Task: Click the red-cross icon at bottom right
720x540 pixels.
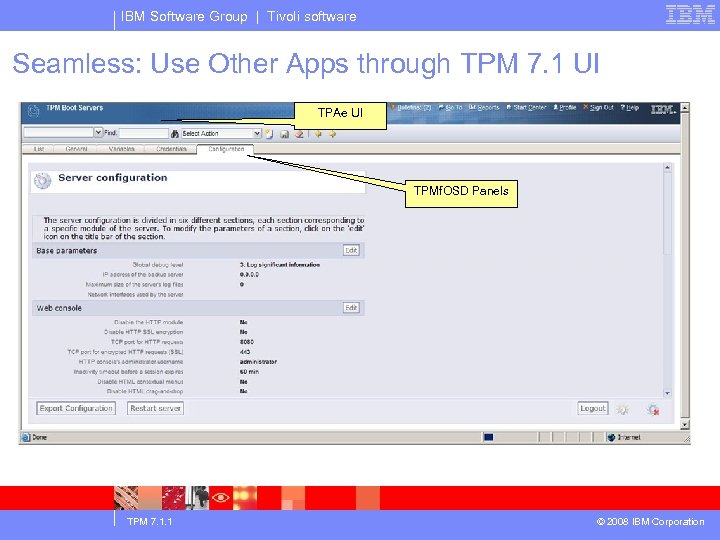Action: 653,409
